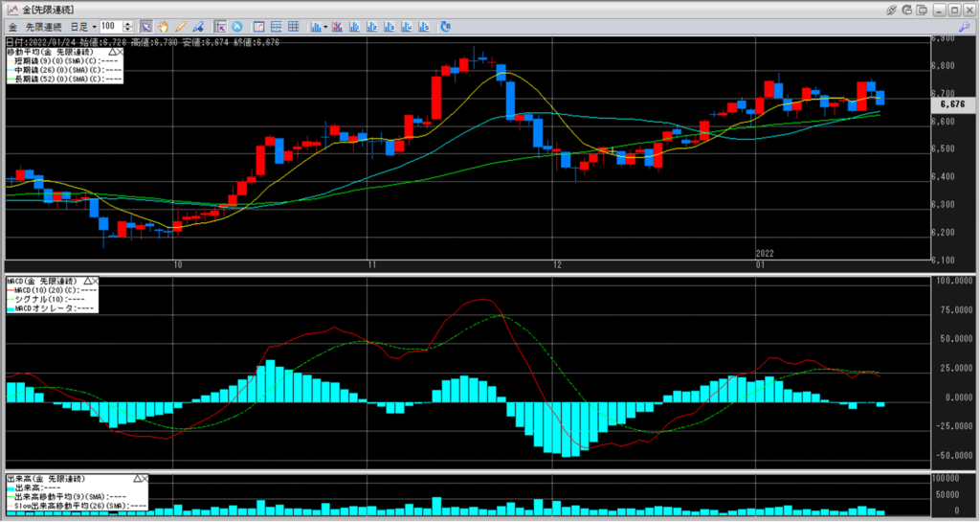Click the link chain icon in title bar
This screenshot has width=980, height=522.
tap(891, 9)
